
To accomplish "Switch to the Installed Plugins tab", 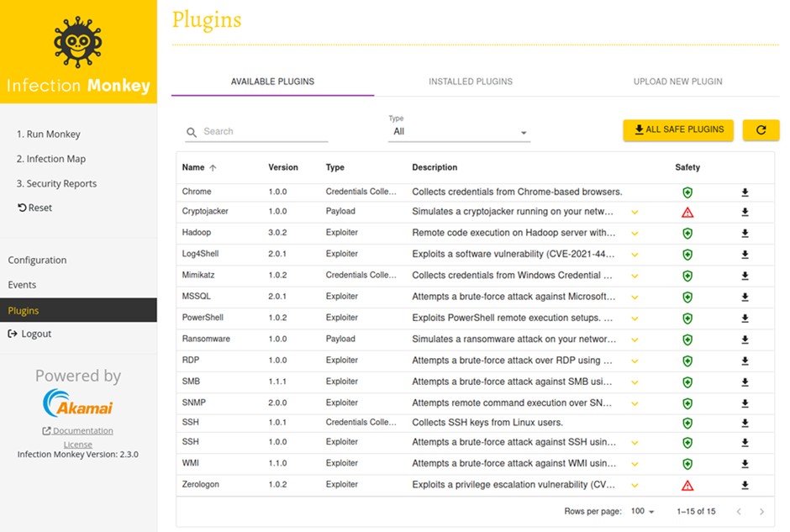I will coord(471,82).
